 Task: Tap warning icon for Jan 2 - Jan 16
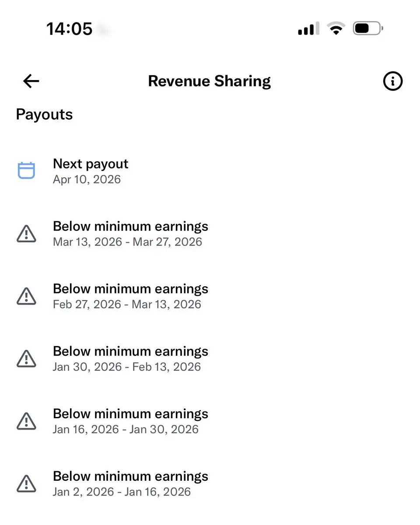(x=26, y=484)
